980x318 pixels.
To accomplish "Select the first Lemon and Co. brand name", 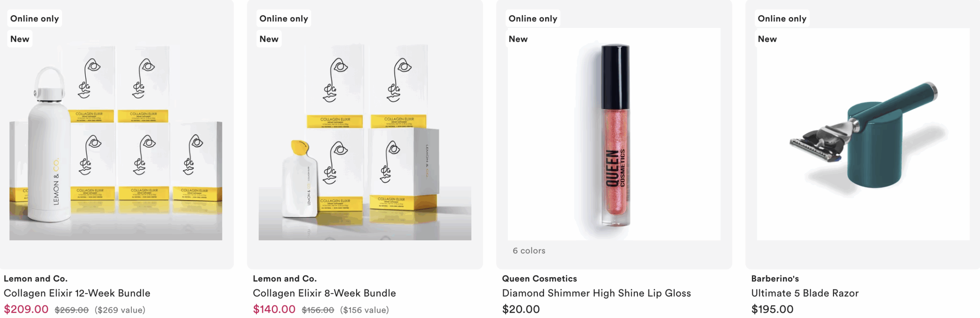I will click(x=36, y=279).
